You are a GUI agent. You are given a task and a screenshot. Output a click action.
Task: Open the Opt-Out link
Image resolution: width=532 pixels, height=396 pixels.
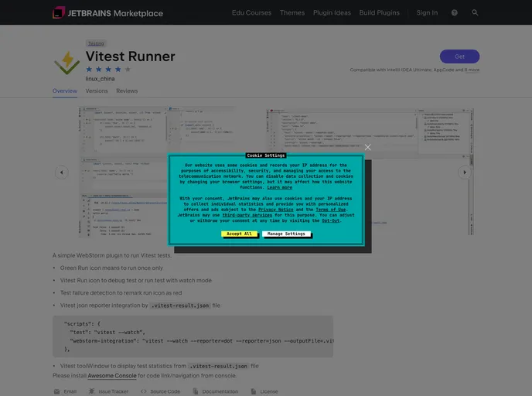tap(330, 220)
